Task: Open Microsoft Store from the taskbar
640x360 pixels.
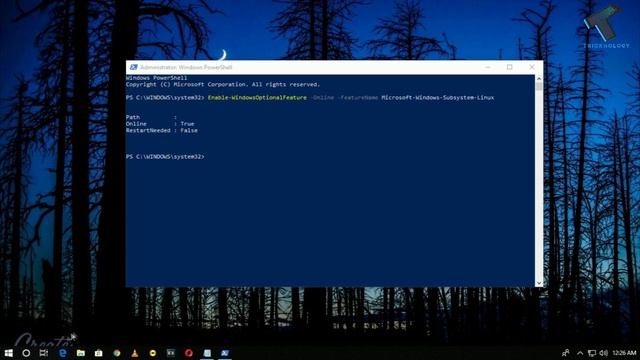Action: click(99, 353)
